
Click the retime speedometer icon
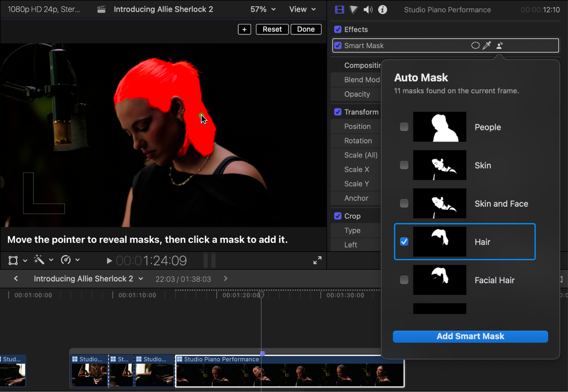click(x=66, y=260)
